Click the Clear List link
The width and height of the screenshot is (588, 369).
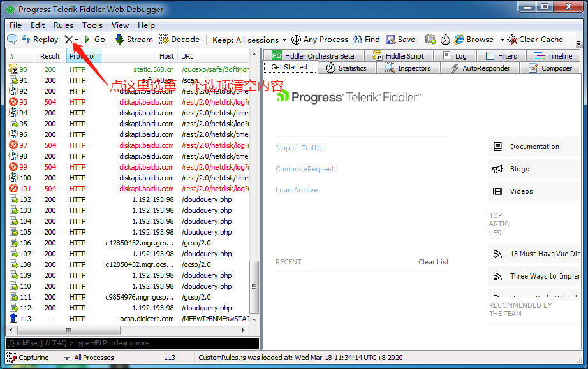pyautogui.click(x=433, y=262)
